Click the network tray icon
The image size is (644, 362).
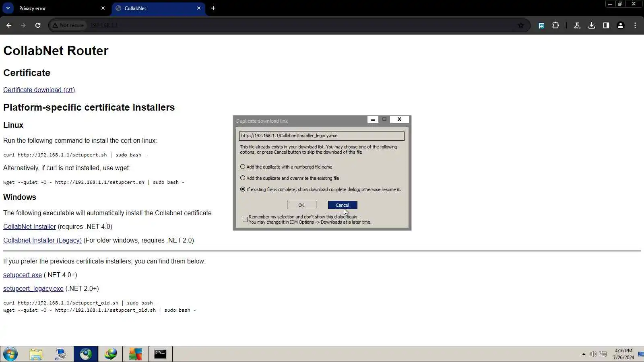603,354
